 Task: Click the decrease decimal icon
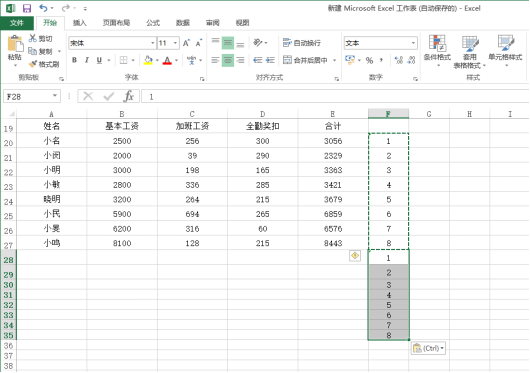click(411, 60)
